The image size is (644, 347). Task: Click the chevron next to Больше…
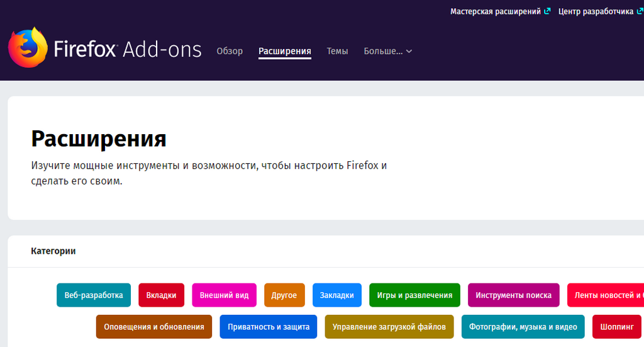[409, 52]
